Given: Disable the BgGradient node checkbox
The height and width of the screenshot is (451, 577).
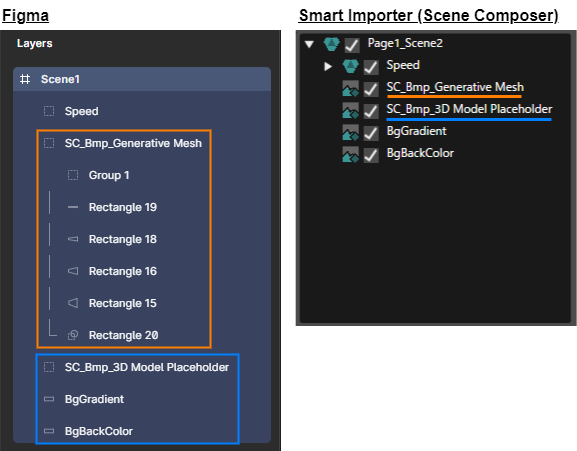Looking at the screenshot, I should pyautogui.click(x=371, y=134).
